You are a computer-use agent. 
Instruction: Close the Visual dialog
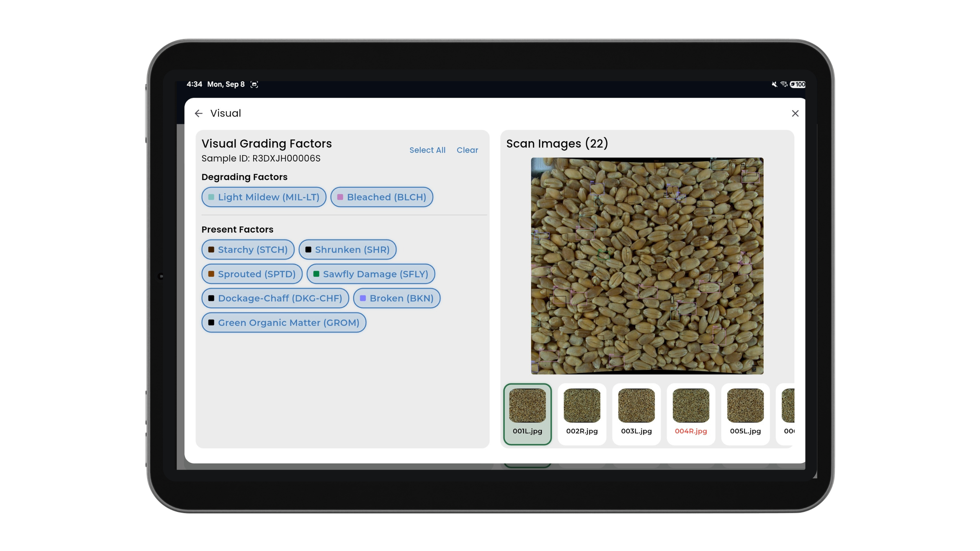[x=795, y=114]
